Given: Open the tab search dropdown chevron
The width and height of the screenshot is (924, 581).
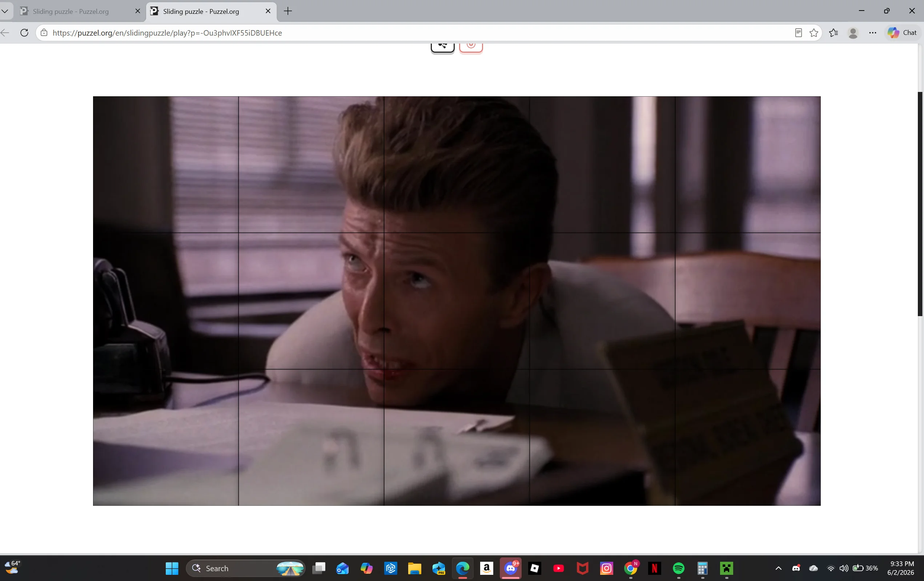Looking at the screenshot, I should [5, 11].
